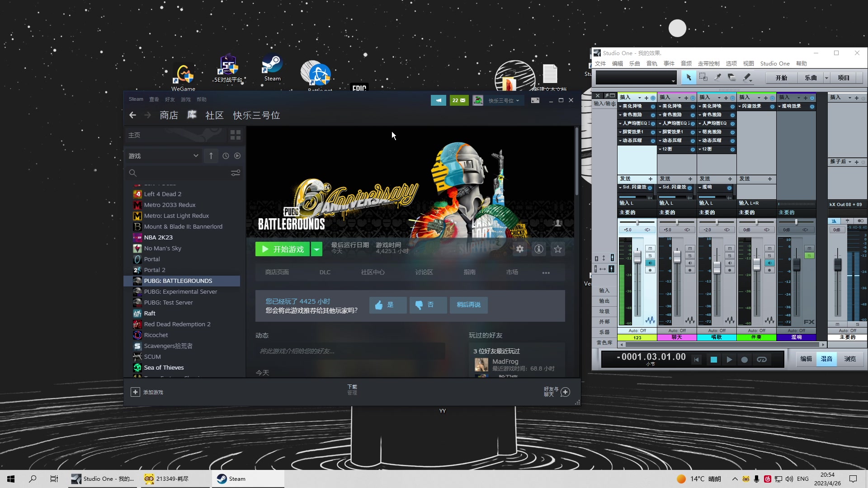Open friends and chat plus icon
The height and width of the screenshot is (488, 868).
(565, 392)
